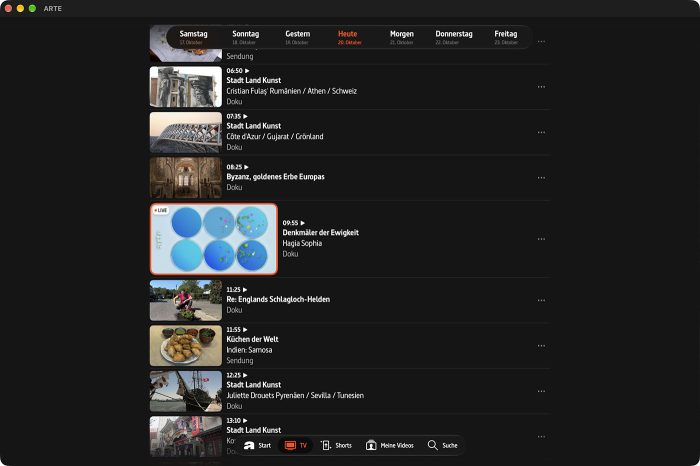Play the 11:25 program via play arrow
Viewport: 700px width, 466px height.
tap(245, 289)
